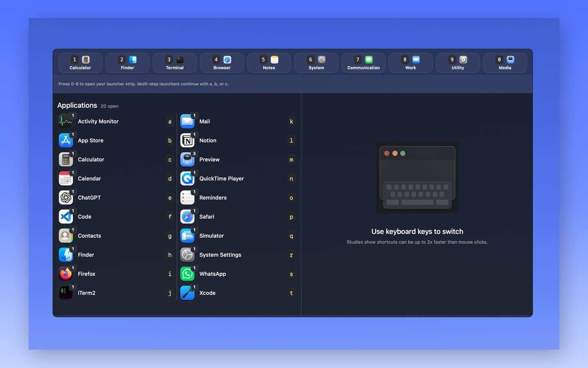Open launcher 2 Finder in strip

pos(127,63)
